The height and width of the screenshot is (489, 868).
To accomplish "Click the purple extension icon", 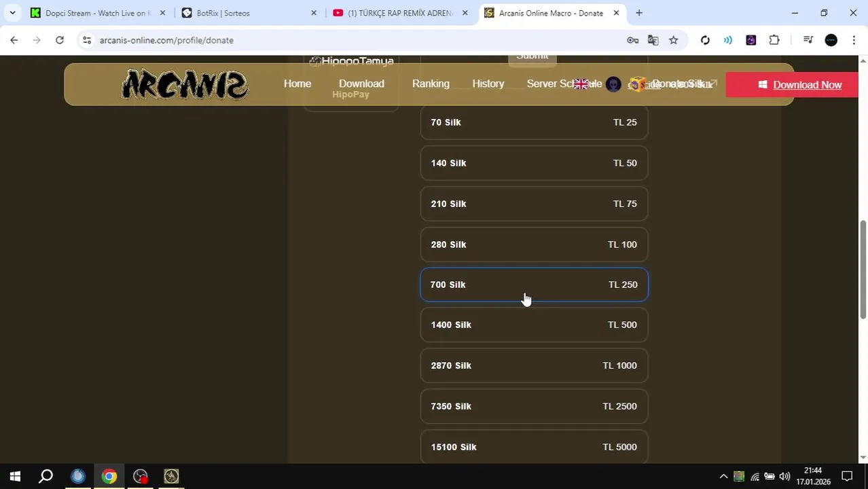I will (x=751, y=40).
